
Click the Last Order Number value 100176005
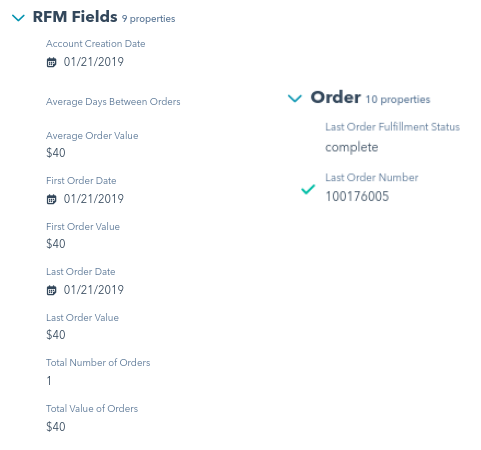[357, 196]
